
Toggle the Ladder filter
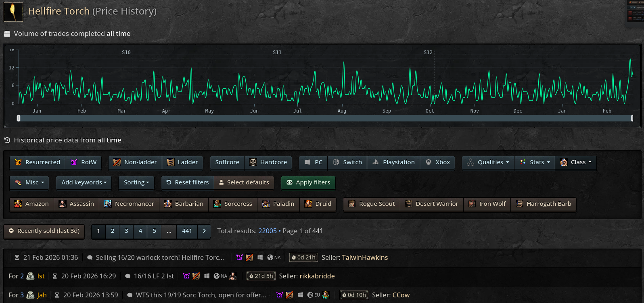(x=182, y=162)
